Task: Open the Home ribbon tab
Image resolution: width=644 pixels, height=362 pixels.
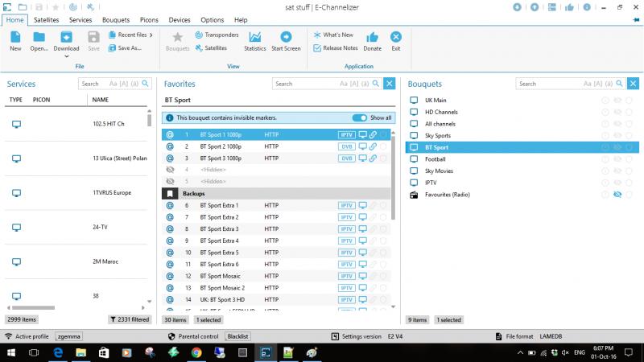Action: (14, 19)
